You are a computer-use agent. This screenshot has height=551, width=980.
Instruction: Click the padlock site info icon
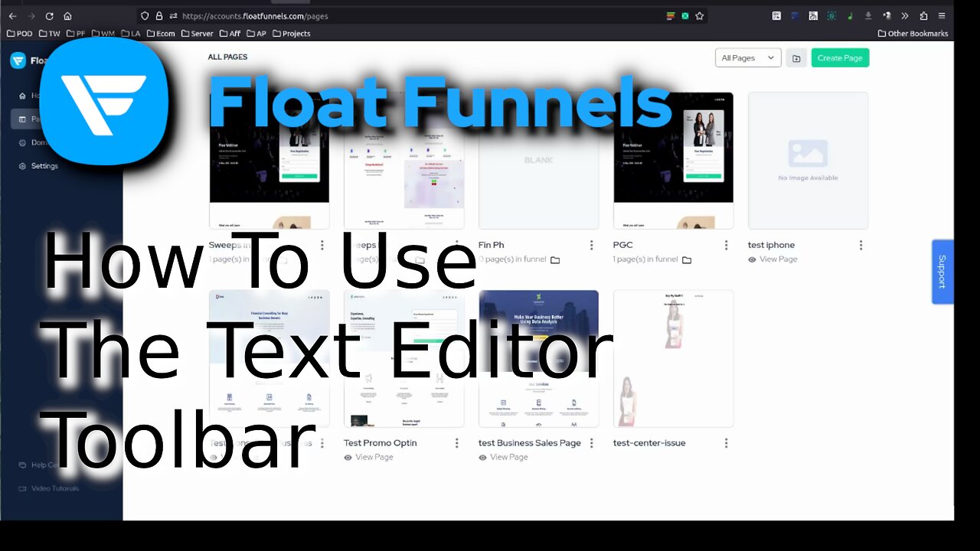pyautogui.click(x=159, y=15)
